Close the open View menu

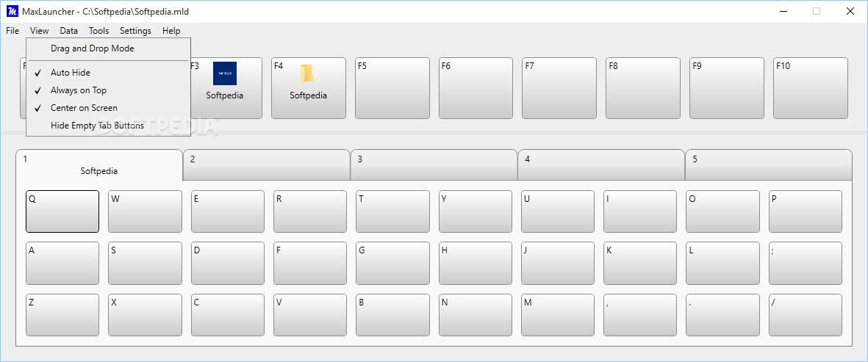coord(39,31)
